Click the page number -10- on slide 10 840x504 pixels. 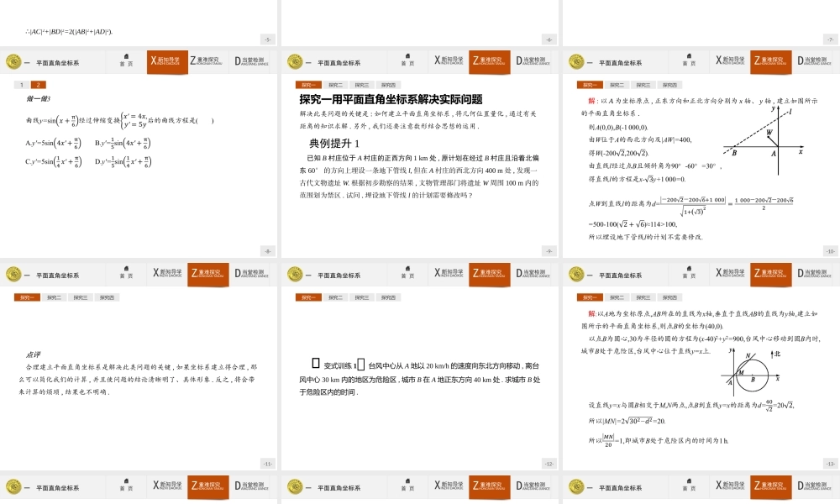click(x=830, y=250)
